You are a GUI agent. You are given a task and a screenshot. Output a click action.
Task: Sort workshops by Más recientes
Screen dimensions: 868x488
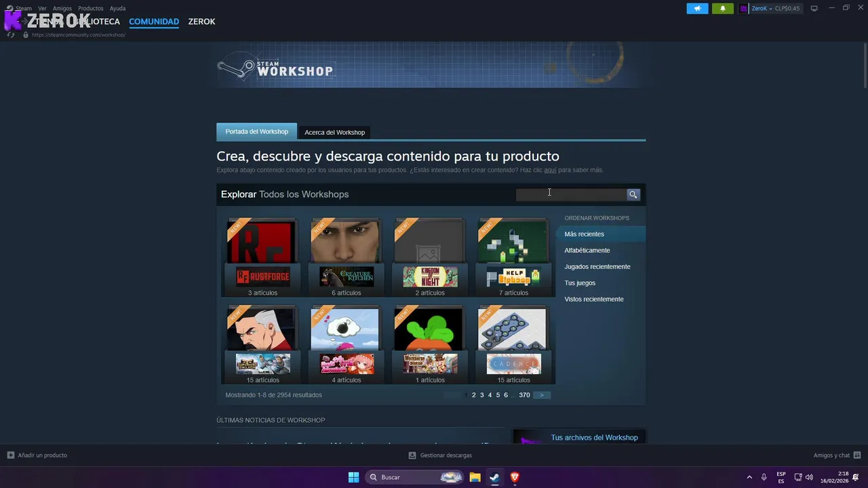[600, 234]
